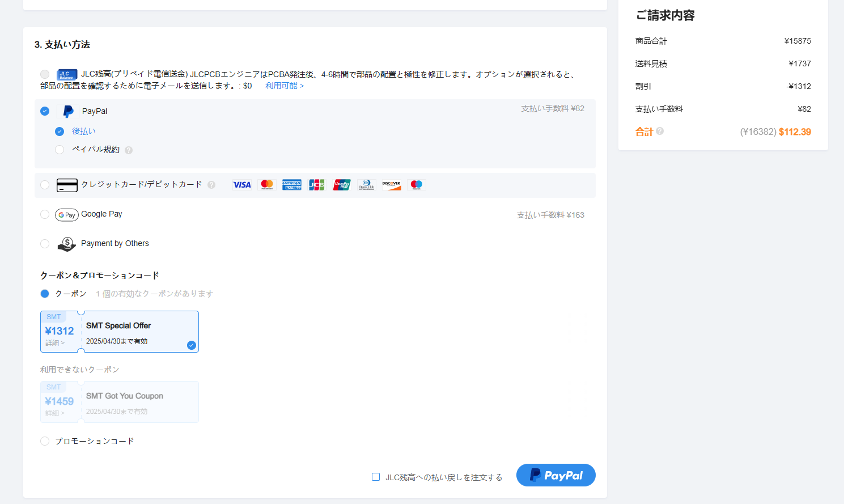Open help icon beside クレジットカード/デビットカード

pos(211,185)
